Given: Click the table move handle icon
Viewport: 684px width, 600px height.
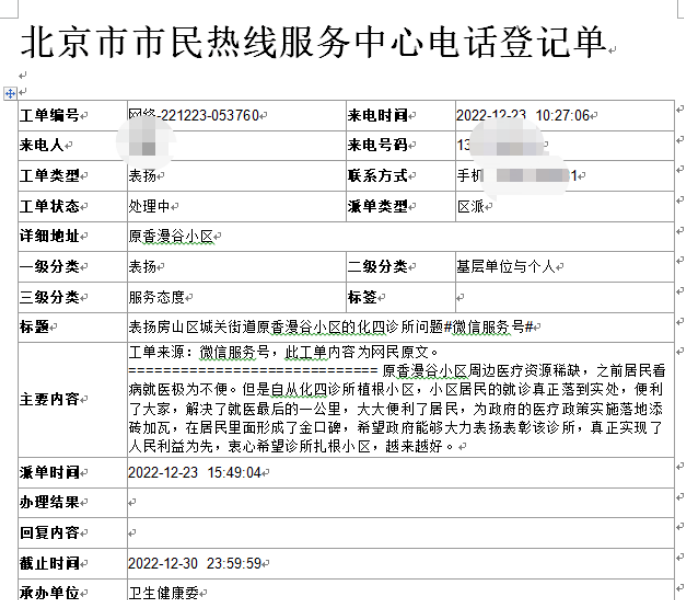Looking at the screenshot, I should click(11, 94).
